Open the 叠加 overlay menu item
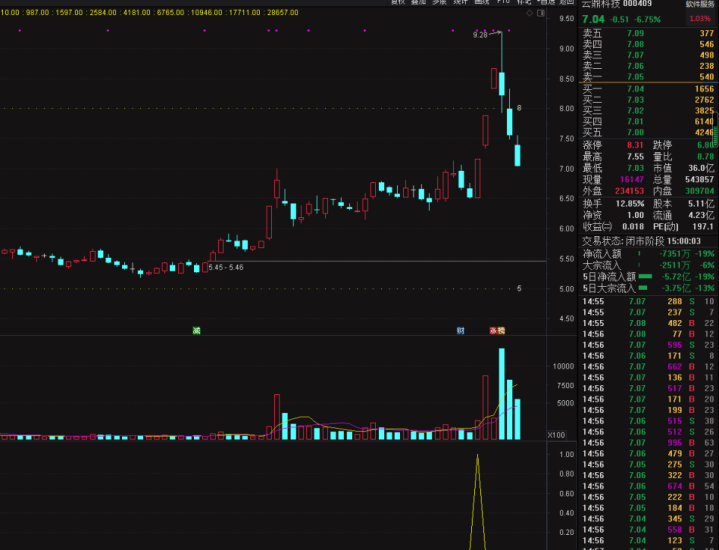Viewport: 719px width, 550px height. click(418, 3)
